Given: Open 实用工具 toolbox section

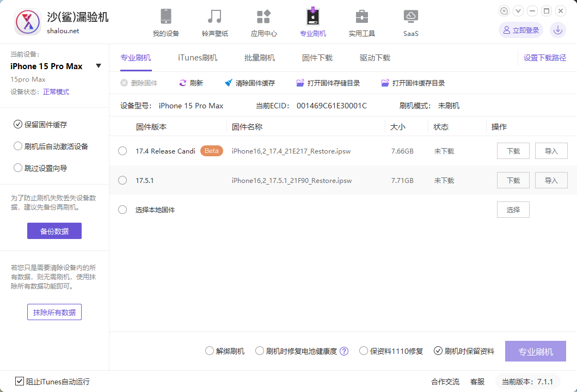Looking at the screenshot, I should (361, 22).
